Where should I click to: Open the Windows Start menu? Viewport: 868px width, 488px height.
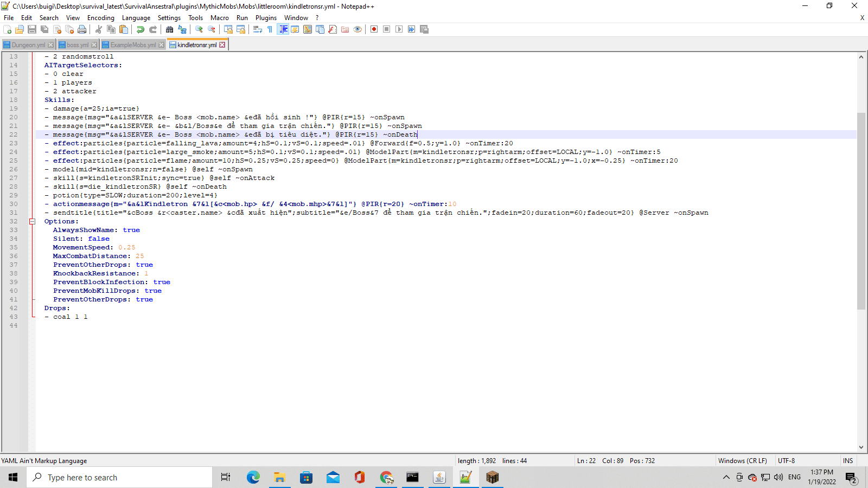coord(13,477)
